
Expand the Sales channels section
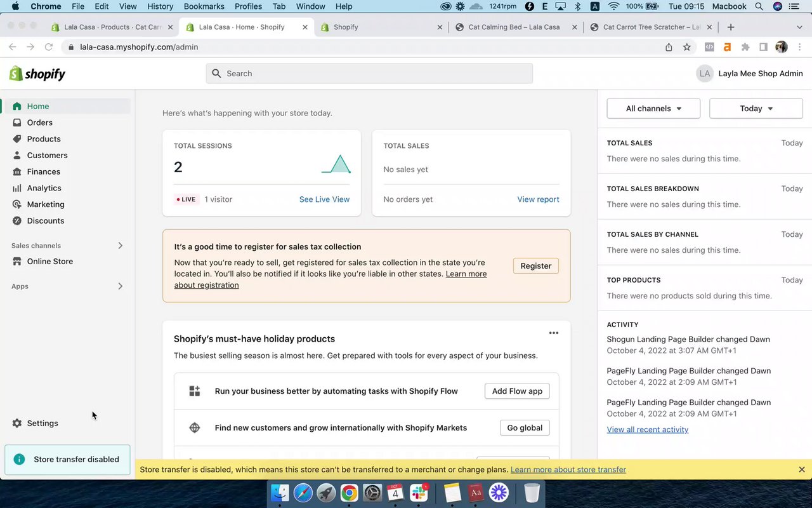[120, 246]
